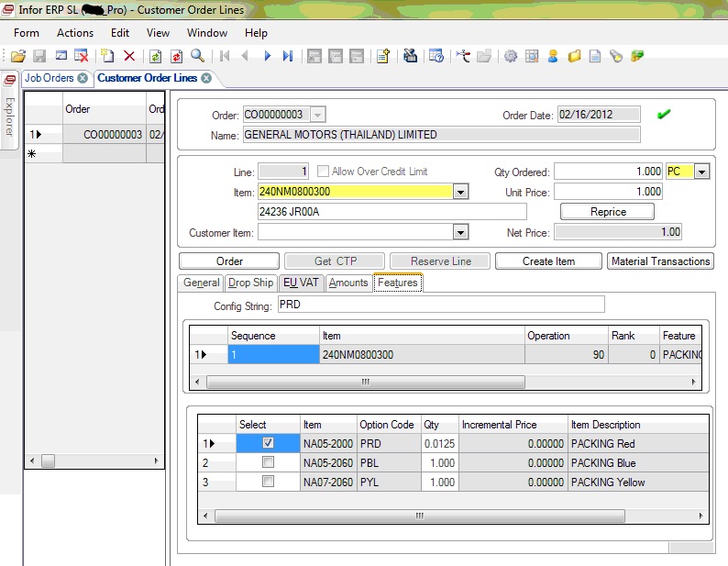Click the workflow branch toolbar icon

[x=463, y=56]
